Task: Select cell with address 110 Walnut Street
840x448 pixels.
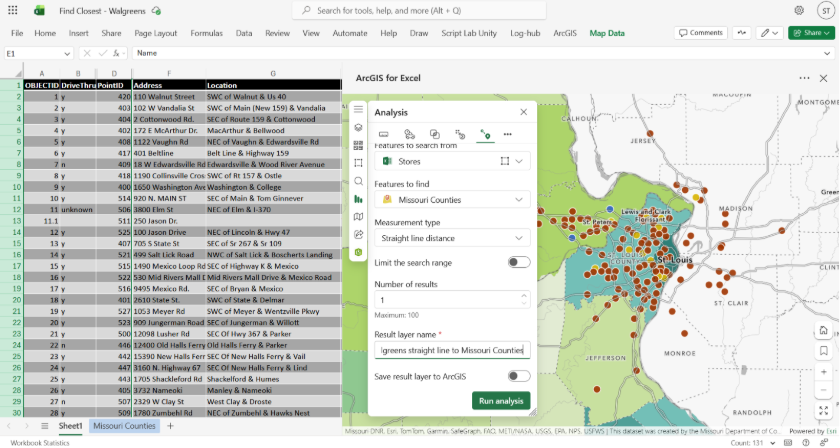Action: 169,97
